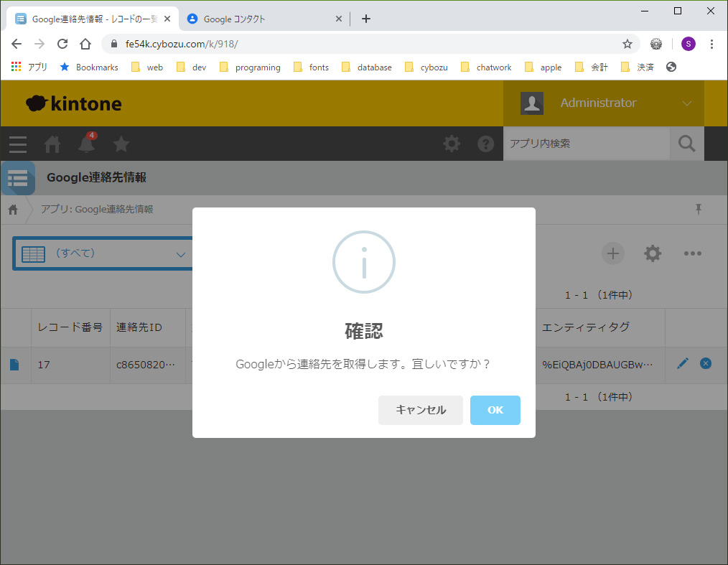Go to kintone portal home icon
Viewport: 728px width, 565px height.
(52, 144)
